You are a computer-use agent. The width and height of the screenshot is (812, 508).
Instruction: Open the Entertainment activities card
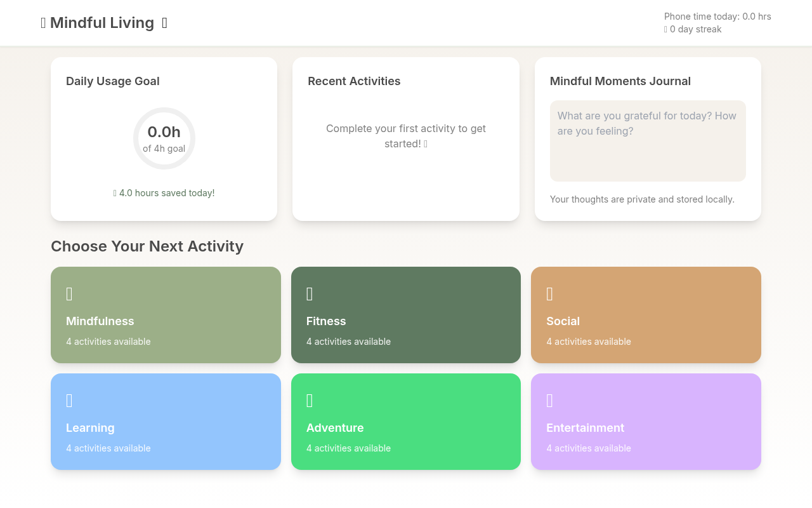(646, 422)
